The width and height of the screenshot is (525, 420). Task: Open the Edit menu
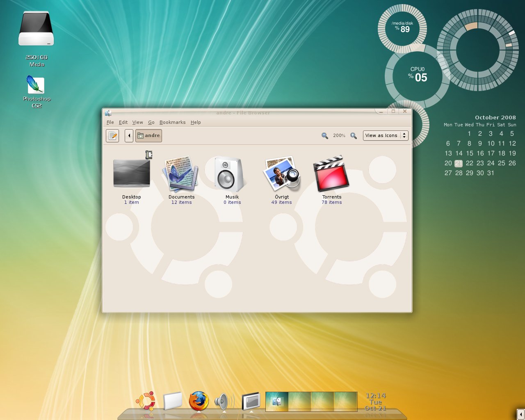pyautogui.click(x=123, y=122)
